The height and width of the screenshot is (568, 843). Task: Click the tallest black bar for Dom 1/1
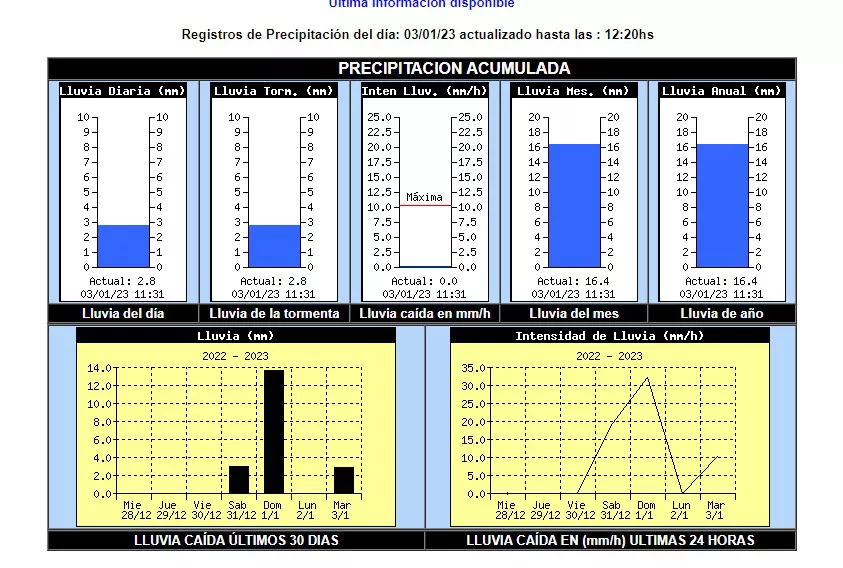click(274, 431)
